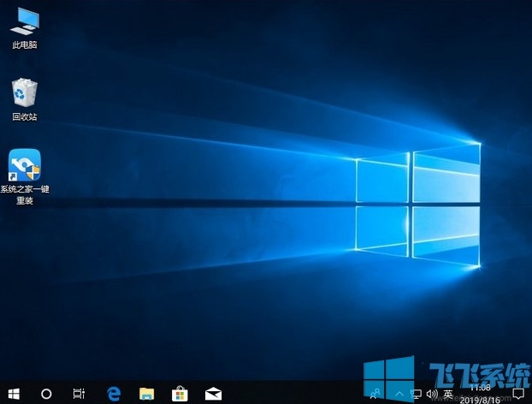532x404 pixels.
Task: Switch input language via 英 indicator
Action: [448, 394]
